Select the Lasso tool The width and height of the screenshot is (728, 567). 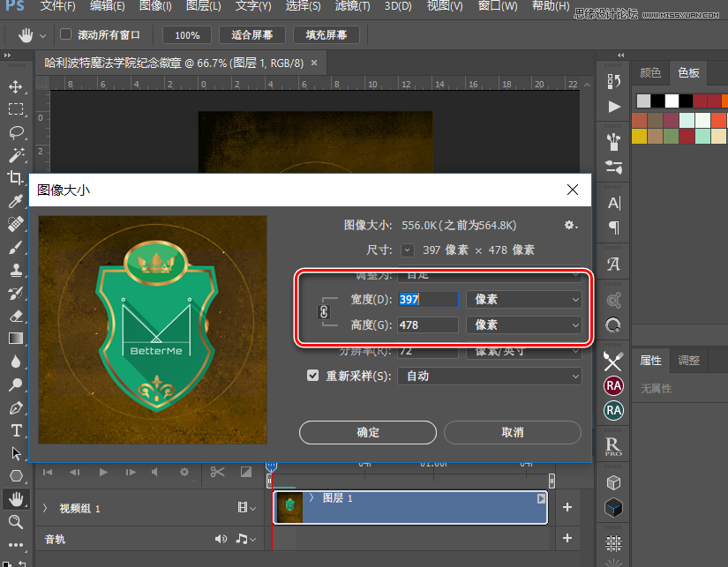(x=16, y=132)
